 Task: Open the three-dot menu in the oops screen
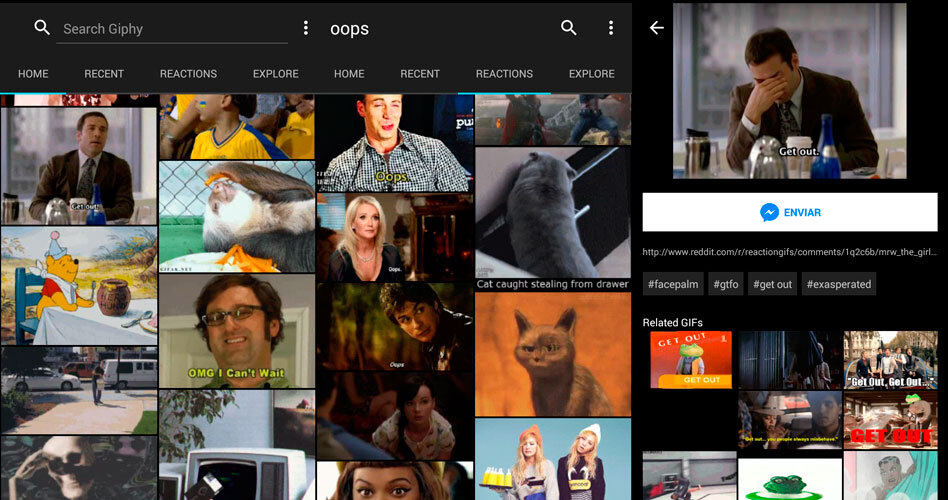point(611,28)
